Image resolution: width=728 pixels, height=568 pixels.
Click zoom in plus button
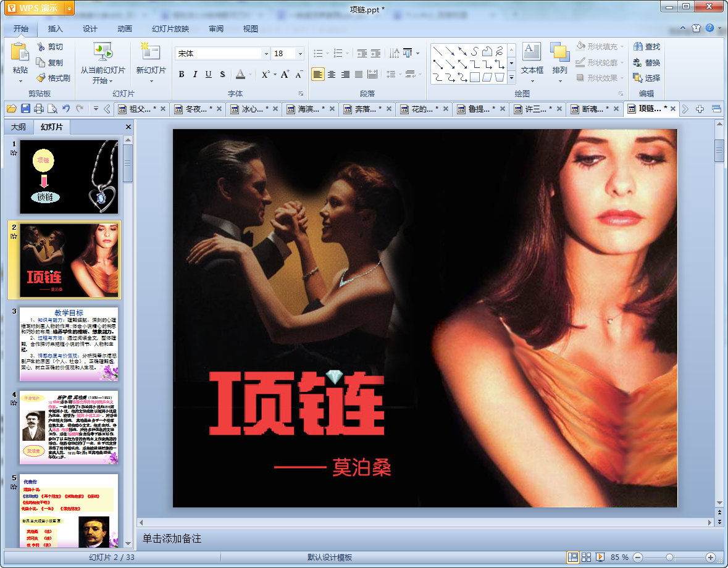(x=710, y=558)
